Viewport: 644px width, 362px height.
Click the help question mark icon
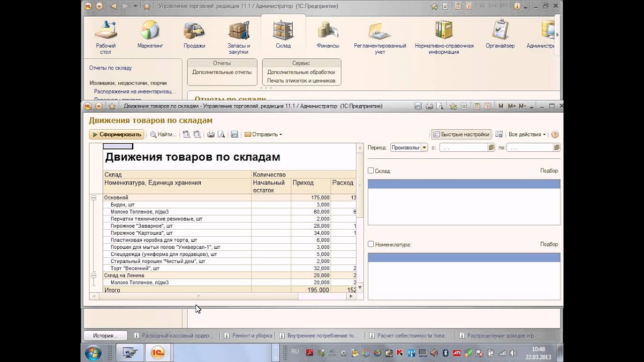(x=555, y=134)
